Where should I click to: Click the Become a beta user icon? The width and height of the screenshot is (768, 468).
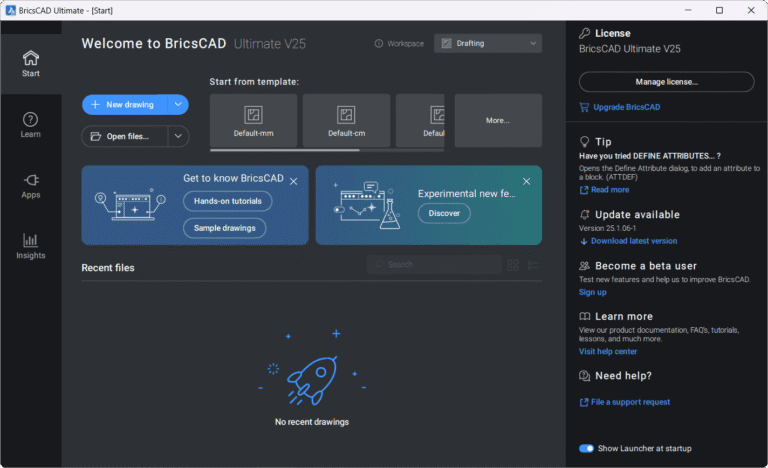coord(584,266)
